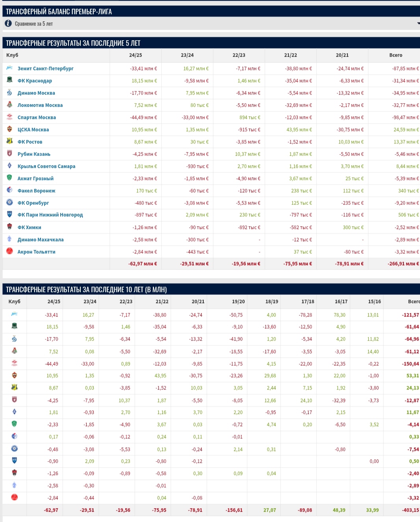The image size is (420, 522).
Task: Open the Акрон Тольятти club link
Action: click(x=36, y=252)
